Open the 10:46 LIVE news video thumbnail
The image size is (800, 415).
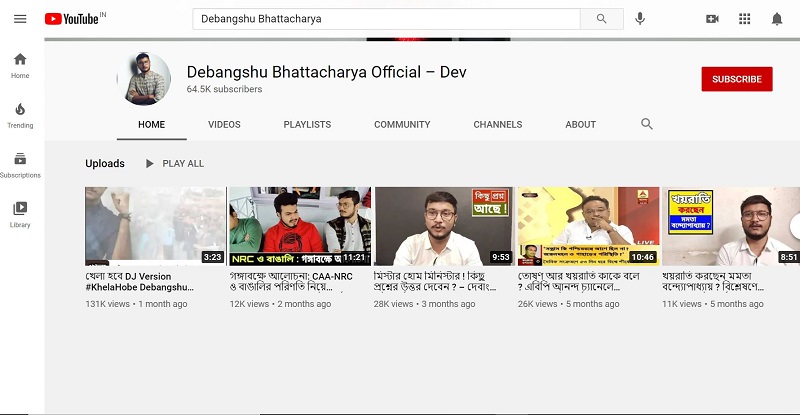point(588,226)
